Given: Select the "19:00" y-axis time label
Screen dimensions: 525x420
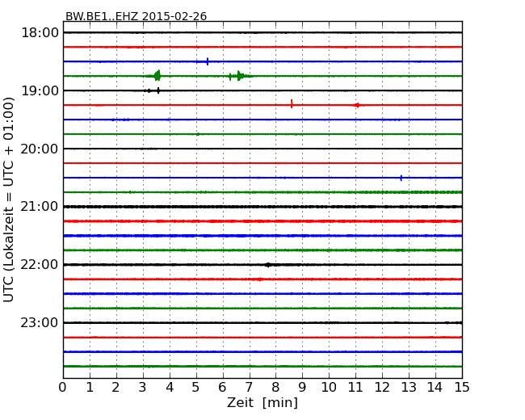Looking at the screenshot, I should tap(40, 90).
